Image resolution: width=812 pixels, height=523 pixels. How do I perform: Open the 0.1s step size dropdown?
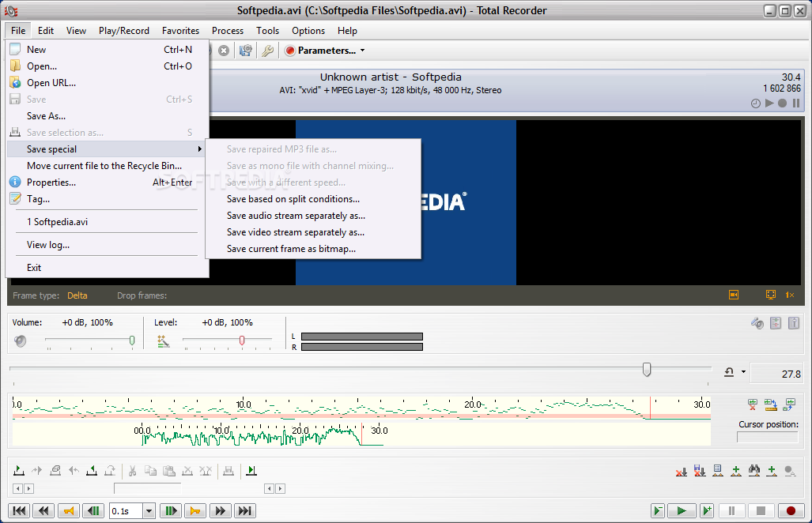click(x=149, y=511)
